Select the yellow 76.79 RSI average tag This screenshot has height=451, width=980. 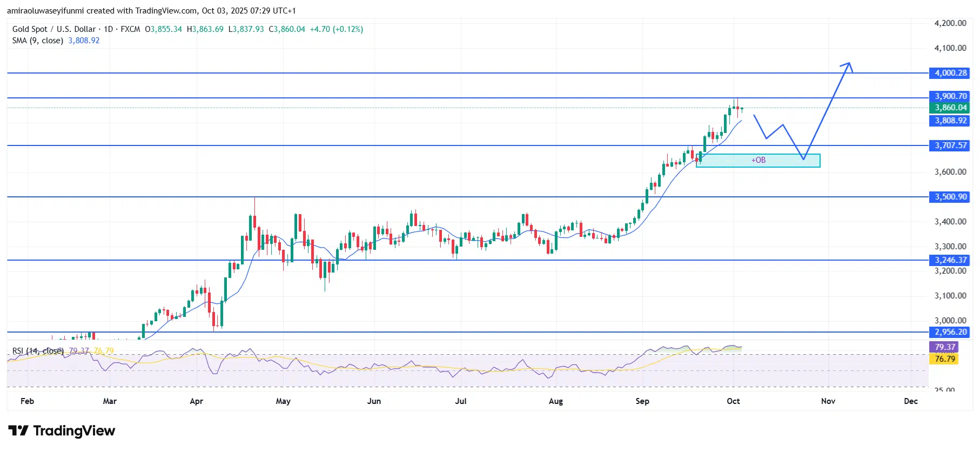tap(944, 359)
